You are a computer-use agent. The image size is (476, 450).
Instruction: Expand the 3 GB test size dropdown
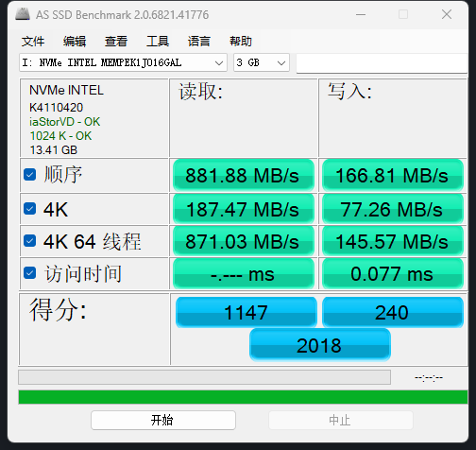click(x=262, y=62)
